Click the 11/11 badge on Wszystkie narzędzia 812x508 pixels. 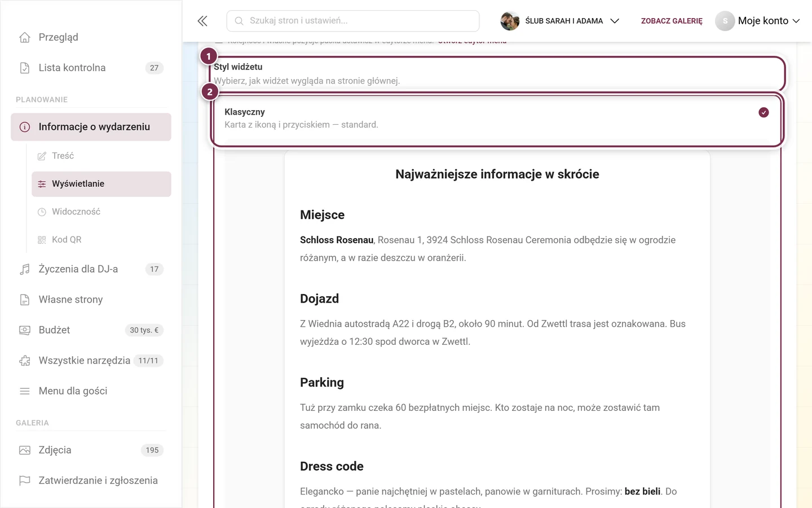click(148, 361)
